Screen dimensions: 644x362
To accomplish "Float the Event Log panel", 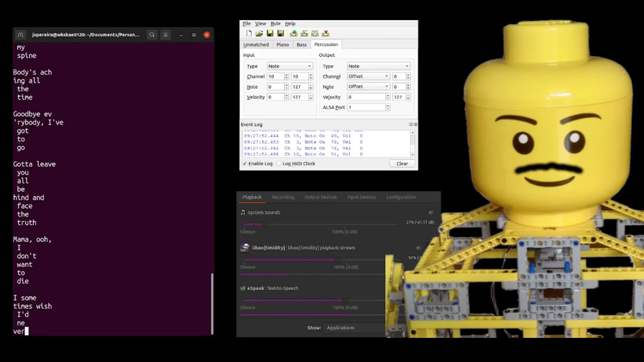I will [411, 124].
